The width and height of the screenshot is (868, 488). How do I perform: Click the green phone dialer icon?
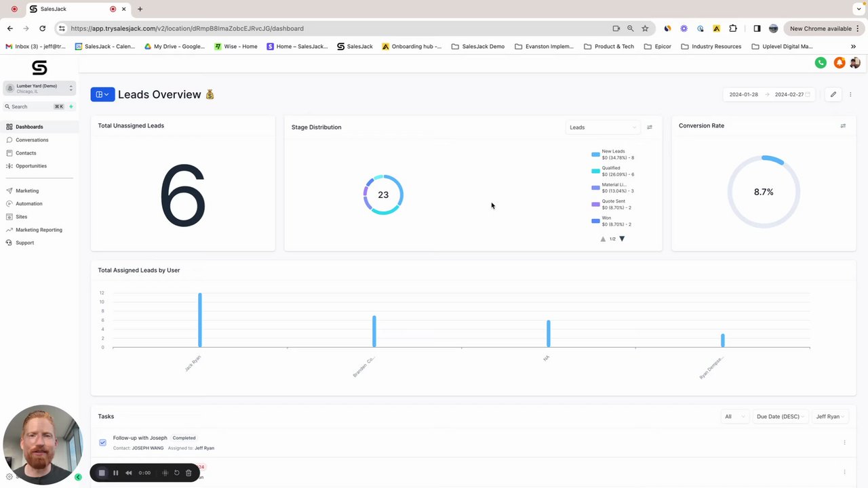pyautogui.click(x=821, y=62)
